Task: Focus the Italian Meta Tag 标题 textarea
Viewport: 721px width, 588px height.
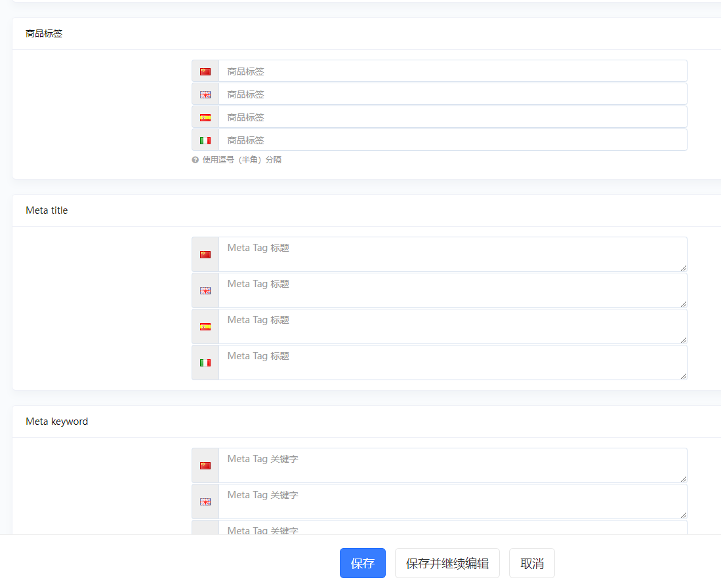Action: [453, 363]
